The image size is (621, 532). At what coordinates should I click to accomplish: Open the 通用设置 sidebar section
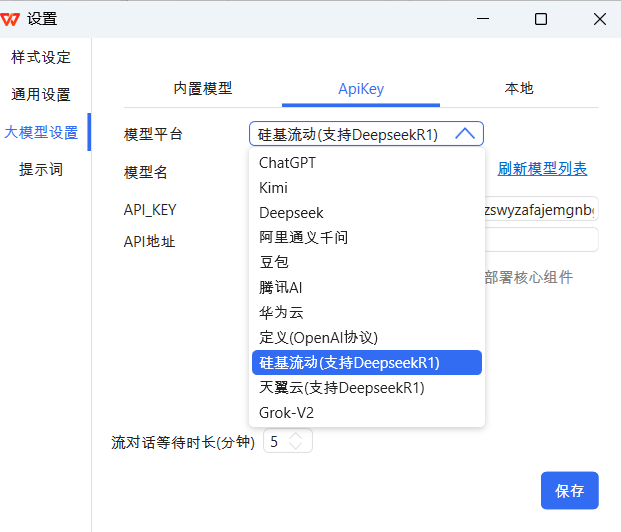click(x=41, y=95)
